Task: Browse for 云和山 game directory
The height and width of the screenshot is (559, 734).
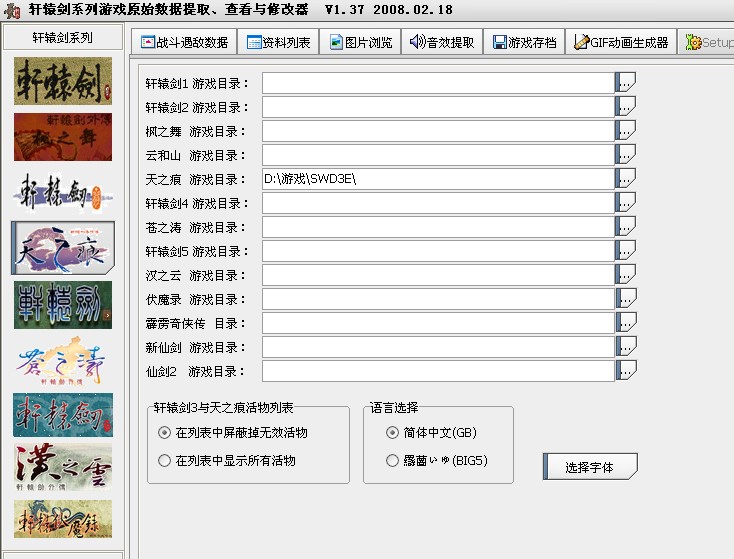Action: click(625, 155)
